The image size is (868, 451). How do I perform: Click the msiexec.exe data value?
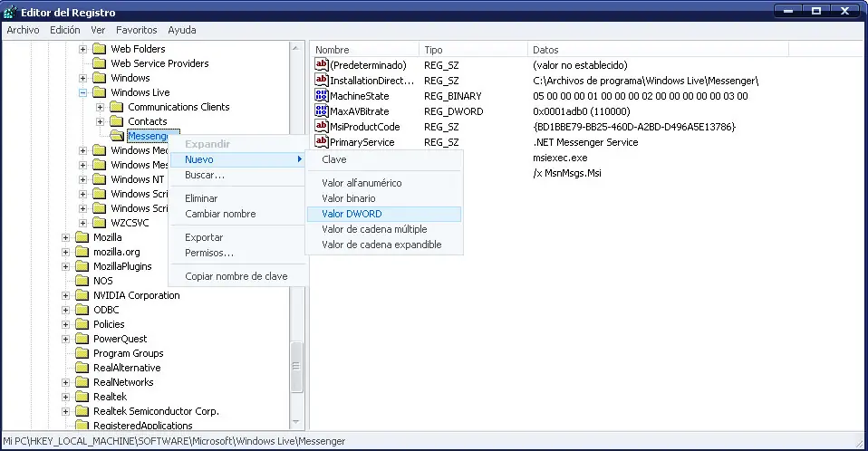click(x=560, y=158)
